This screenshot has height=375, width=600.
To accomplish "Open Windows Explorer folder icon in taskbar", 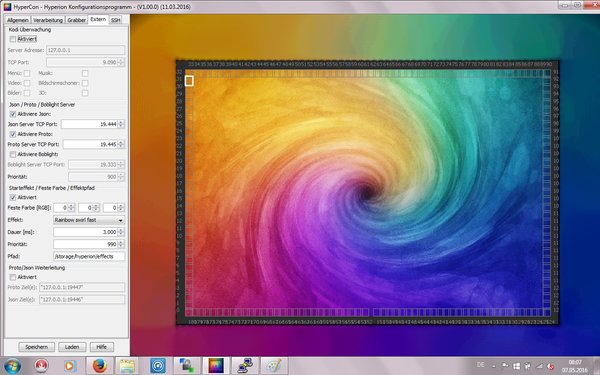I will coord(127,366).
